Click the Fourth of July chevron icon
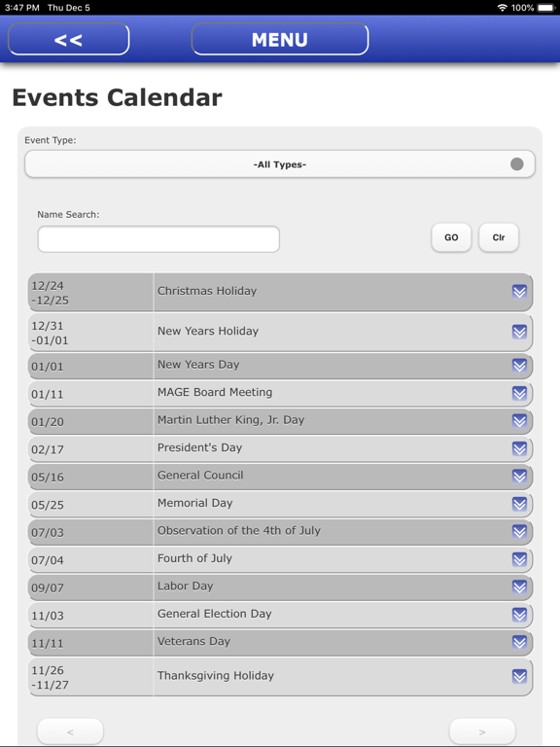Viewport: 560px width, 747px height. coord(519,558)
